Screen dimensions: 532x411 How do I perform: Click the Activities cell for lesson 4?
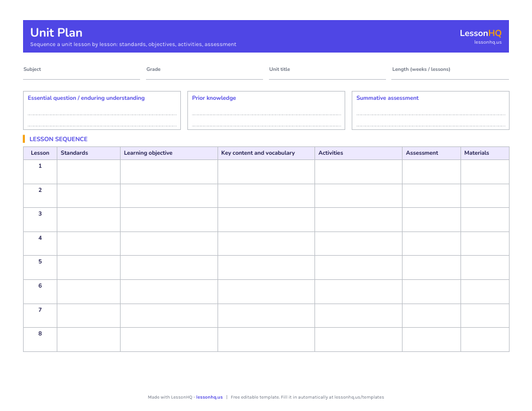[359, 244]
